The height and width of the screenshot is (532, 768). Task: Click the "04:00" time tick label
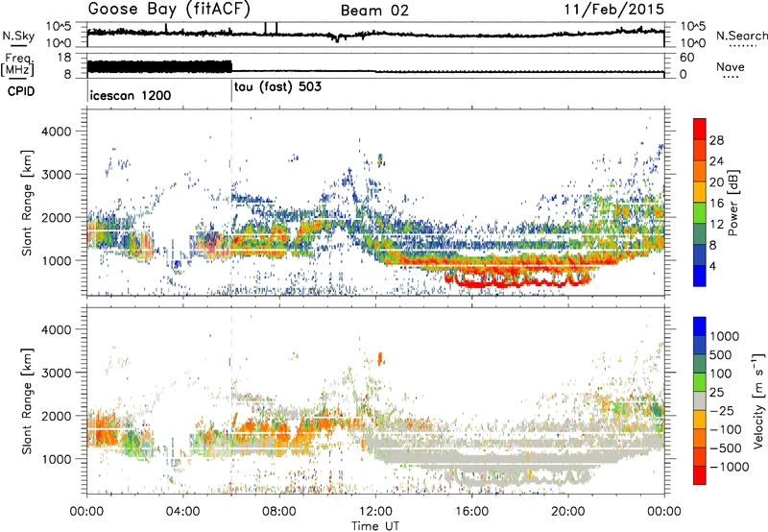(x=183, y=512)
